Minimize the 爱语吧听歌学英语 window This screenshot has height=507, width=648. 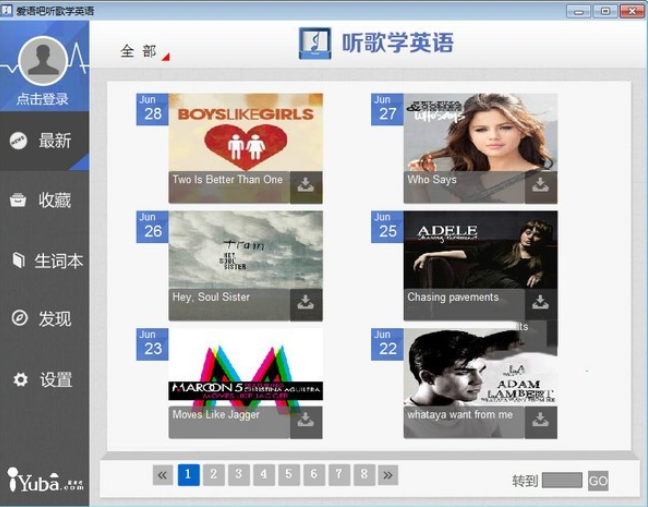579,11
